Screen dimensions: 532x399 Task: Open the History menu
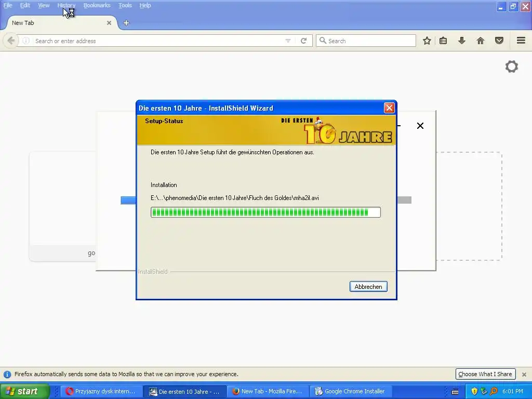click(x=66, y=5)
